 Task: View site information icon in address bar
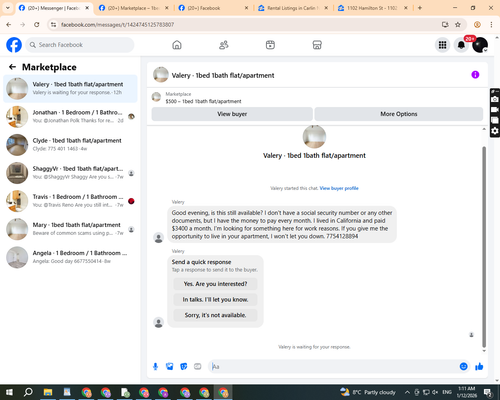click(x=53, y=24)
